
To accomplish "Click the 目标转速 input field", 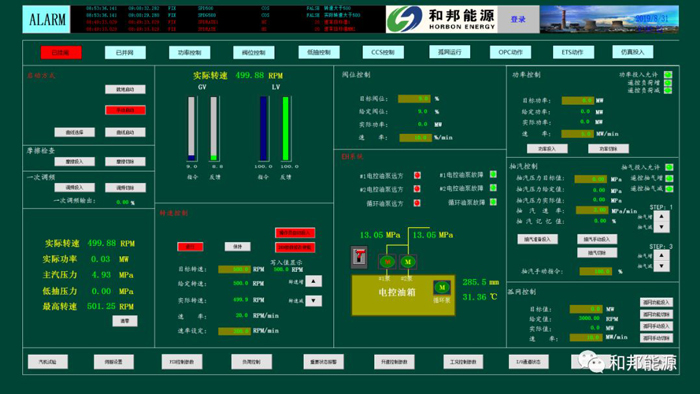I will point(234,269).
